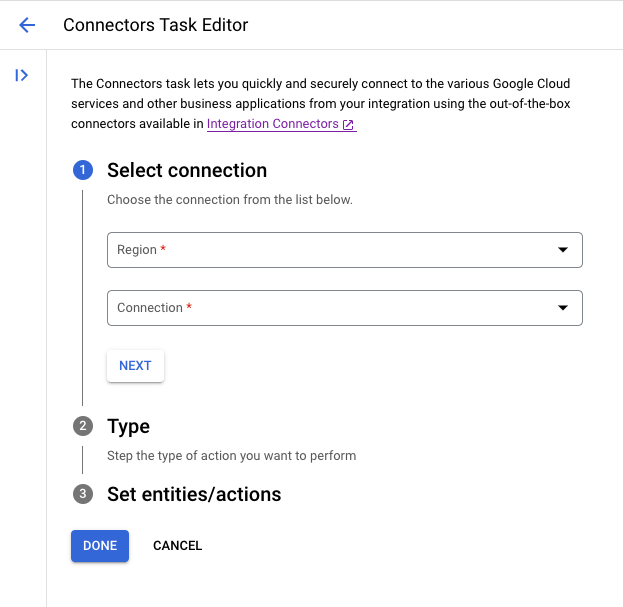Click the step 1 number badge
Viewport: 623px width, 607px height.
pos(83,170)
